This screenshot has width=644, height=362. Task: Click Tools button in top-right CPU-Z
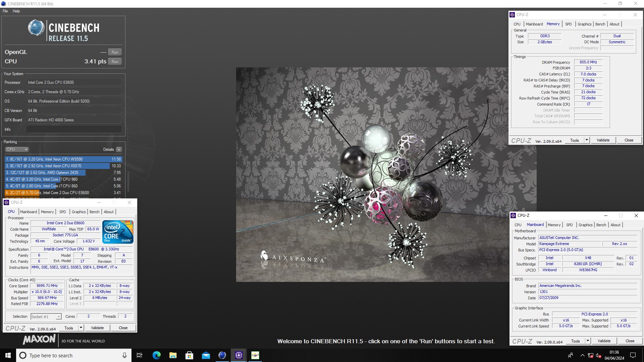coord(575,140)
